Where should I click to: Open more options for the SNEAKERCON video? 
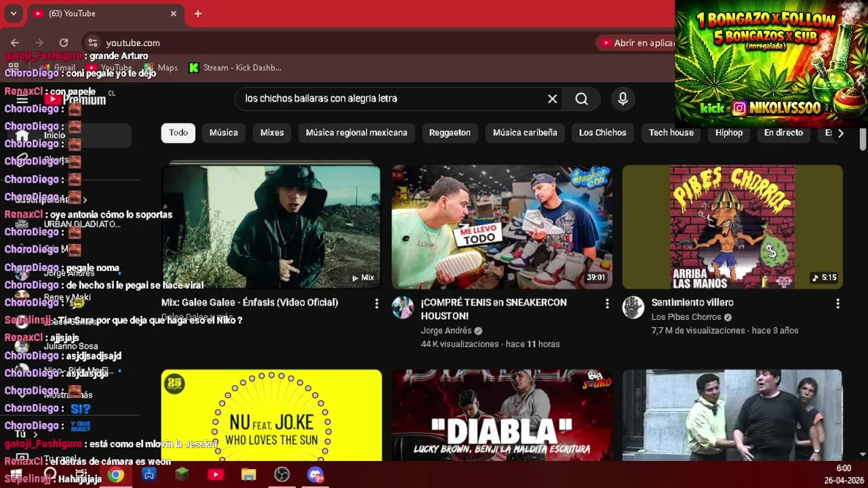pos(607,304)
